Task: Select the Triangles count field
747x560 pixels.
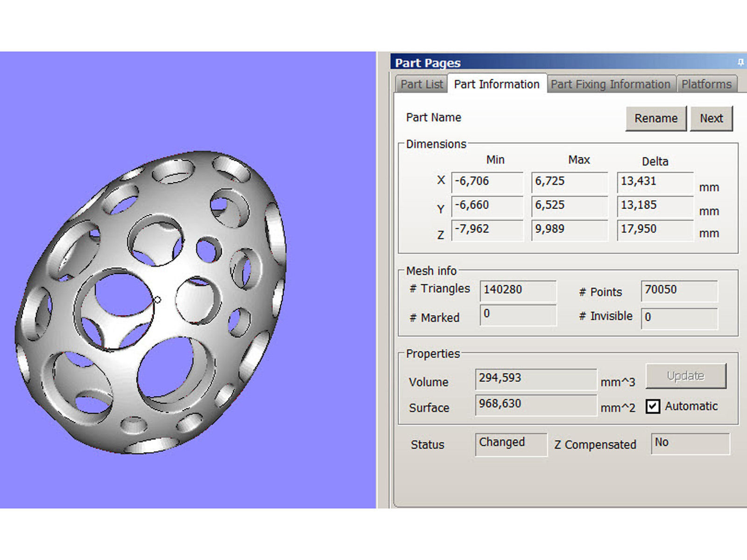Action: pyautogui.click(x=518, y=290)
